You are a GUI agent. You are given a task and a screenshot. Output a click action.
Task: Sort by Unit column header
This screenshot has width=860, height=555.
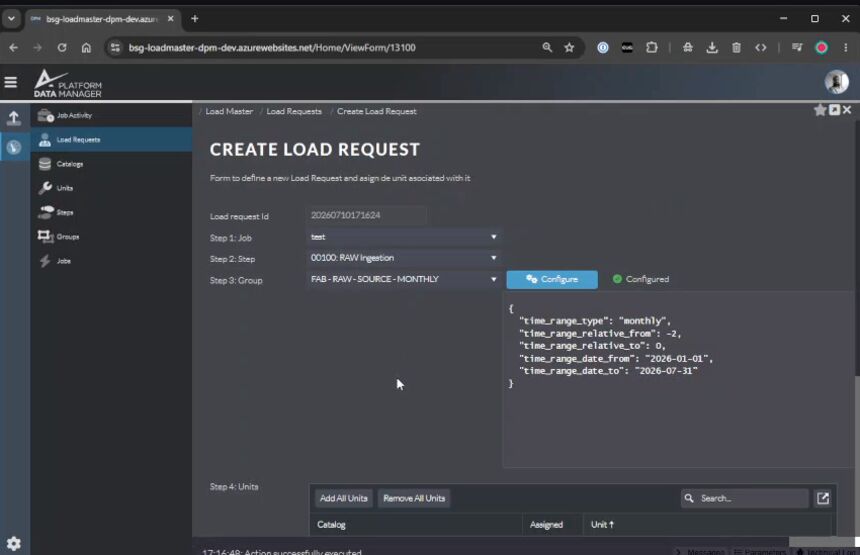(x=602, y=525)
